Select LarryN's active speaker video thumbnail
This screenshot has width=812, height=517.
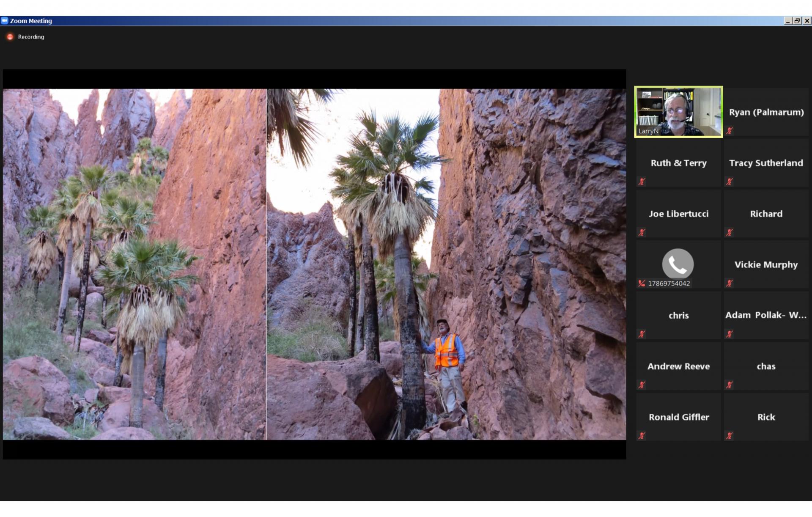click(x=678, y=112)
